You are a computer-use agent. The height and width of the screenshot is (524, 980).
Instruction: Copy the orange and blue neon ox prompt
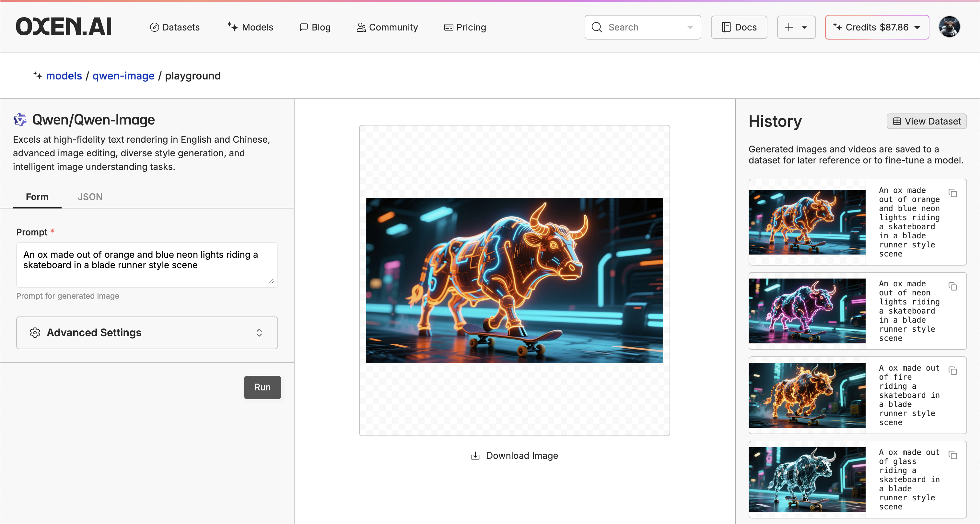[x=952, y=193]
